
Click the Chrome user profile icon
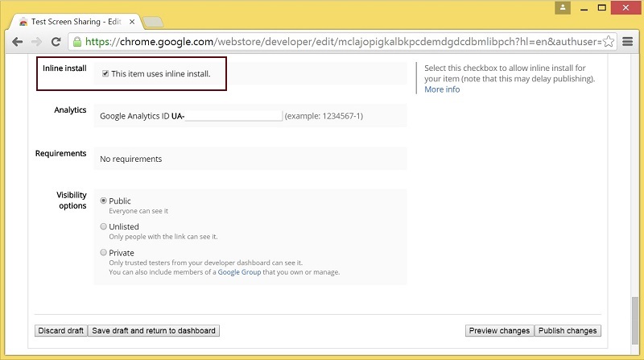coord(563,7)
